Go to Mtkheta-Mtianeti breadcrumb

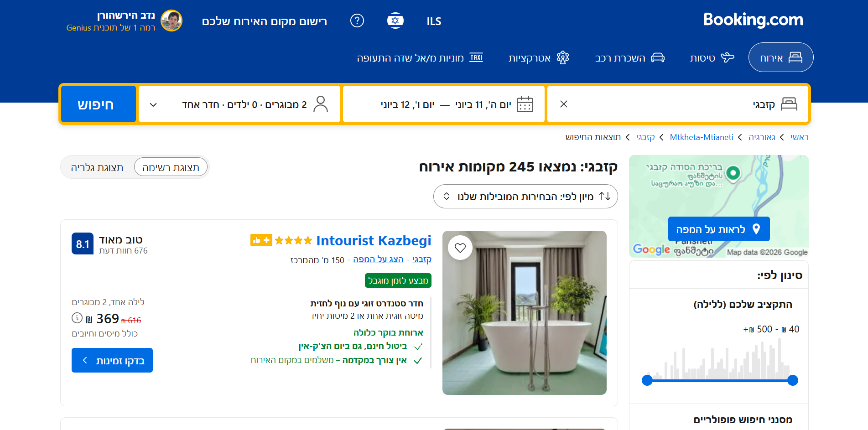pyautogui.click(x=702, y=137)
